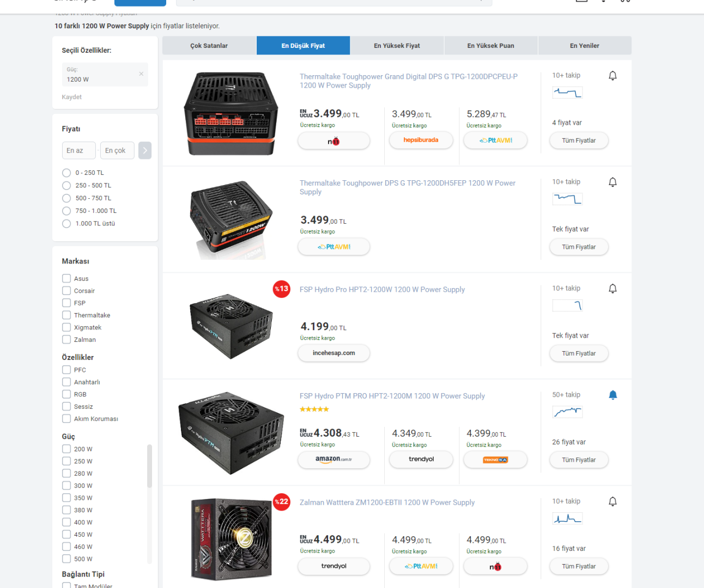Viewport: 704px width, 588px height.
Task: Toggle alert bell for FSP Hydro Pro HPT2-1200W
Action: [x=612, y=289]
